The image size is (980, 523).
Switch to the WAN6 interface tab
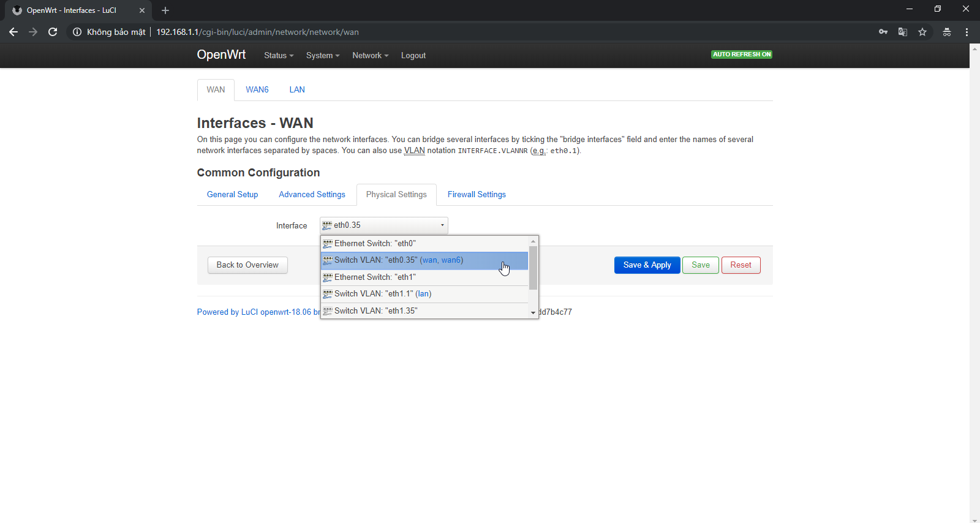coord(257,89)
